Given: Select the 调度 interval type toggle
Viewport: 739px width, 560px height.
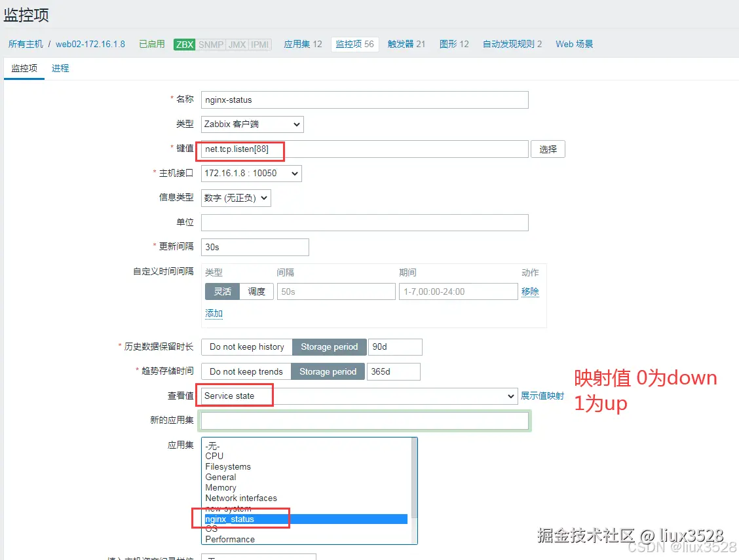Looking at the screenshot, I should (256, 291).
